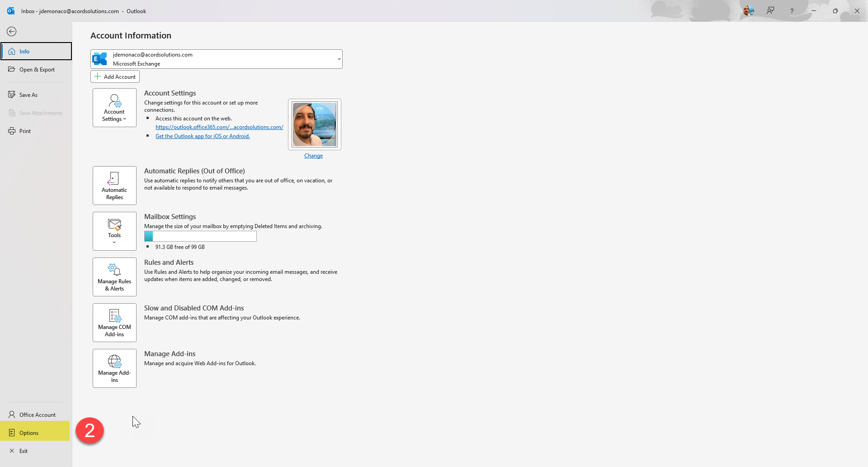868x467 pixels.
Task: Open the Open & Export menu
Action: (x=37, y=70)
